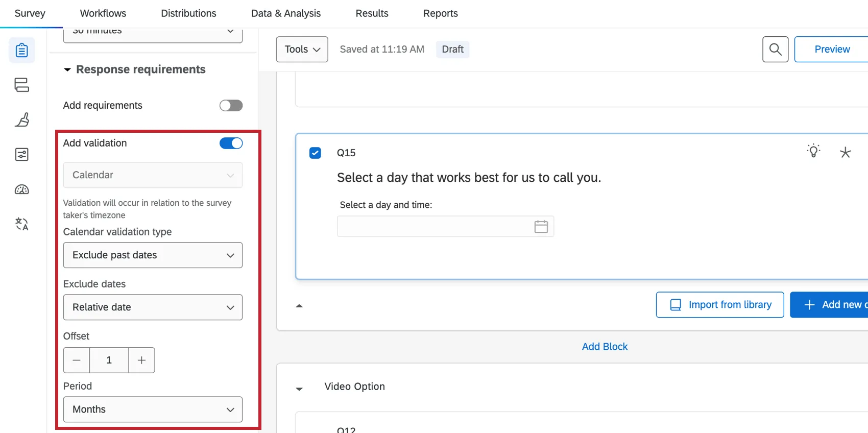Click the lightbulb suggestion icon on Q15
The width and height of the screenshot is (868, 433).
813,151
